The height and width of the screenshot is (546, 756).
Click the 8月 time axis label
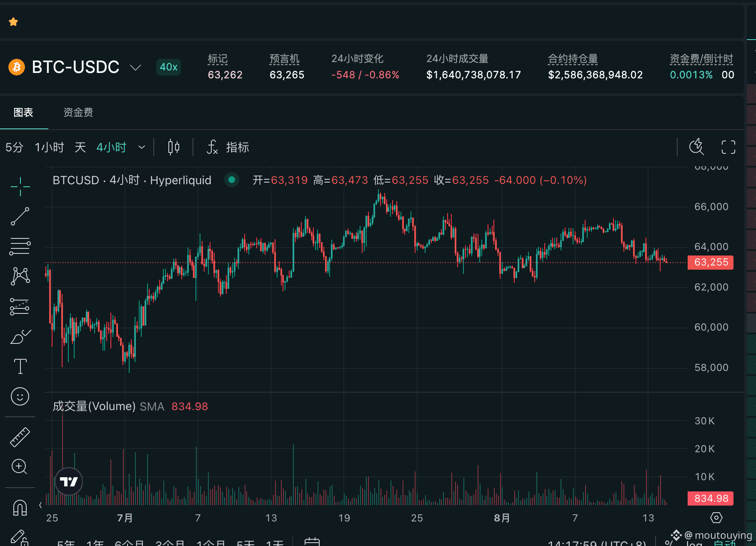[502, 518]
